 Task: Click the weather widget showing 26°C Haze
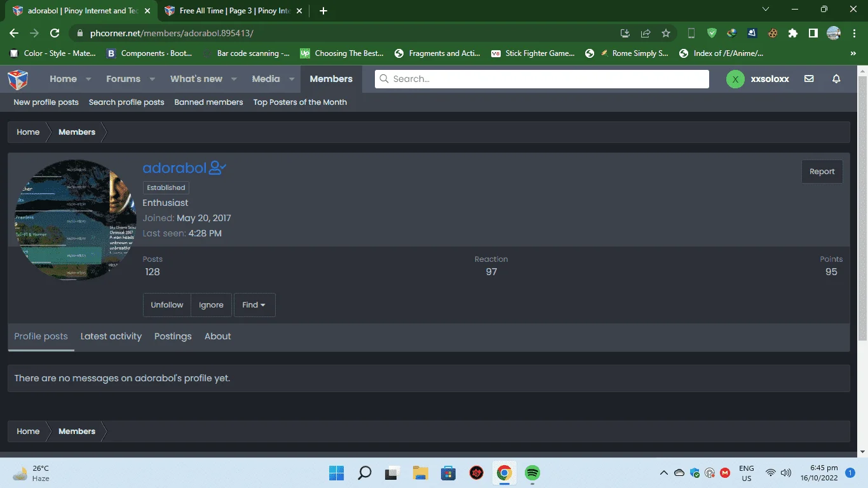[32, 473]
